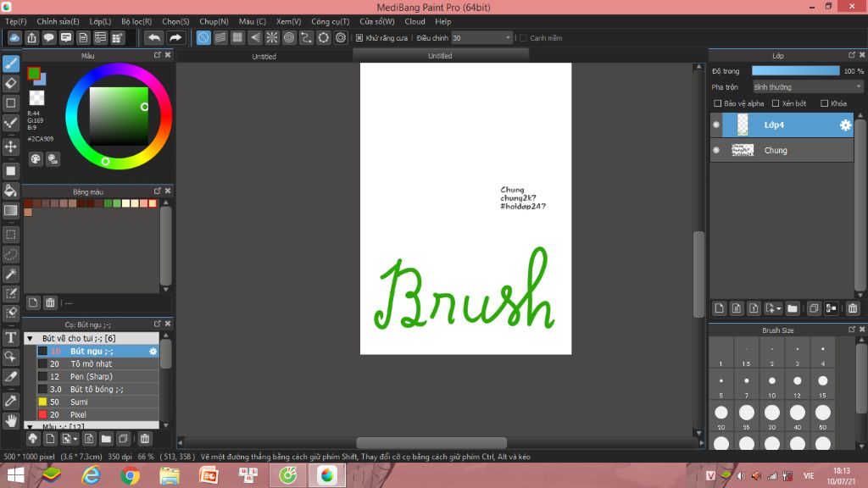The width and height of the screenshot is (868, 488).
Task: Open settings gear for Lớp4 layer
Action: pyautogui.click(x=845, y=125)
